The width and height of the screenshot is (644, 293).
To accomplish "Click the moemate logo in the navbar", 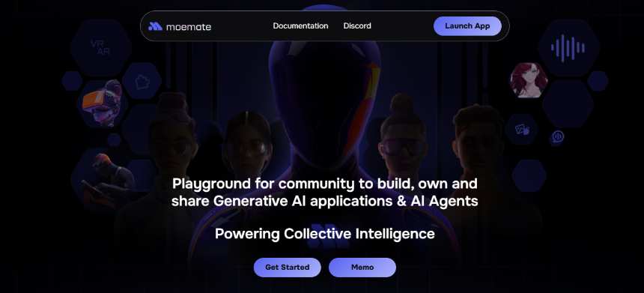I will pos(180,26).
